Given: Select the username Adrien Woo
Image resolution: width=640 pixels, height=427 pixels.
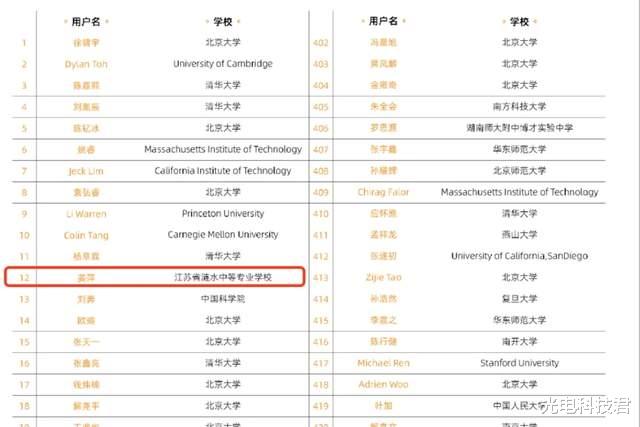Looking at the screenshot, I should pyautogui.click(x=383, y=385).
